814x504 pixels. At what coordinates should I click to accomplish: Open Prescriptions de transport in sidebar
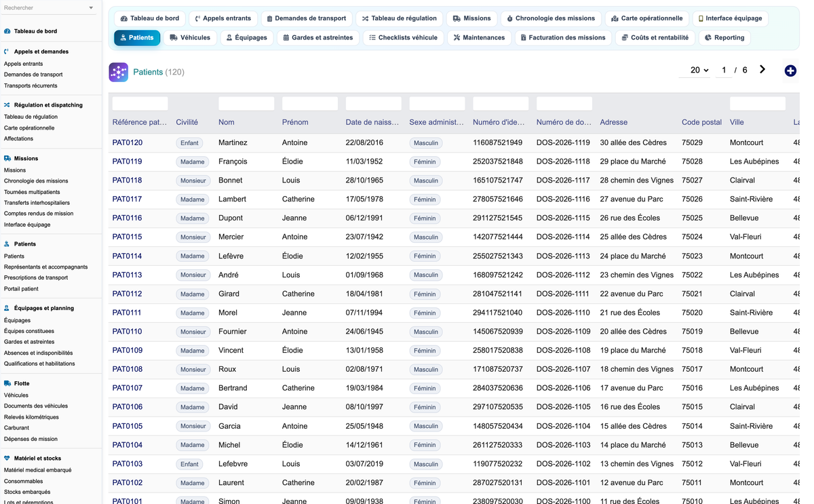pyautogui.click(x=36, y=277)
